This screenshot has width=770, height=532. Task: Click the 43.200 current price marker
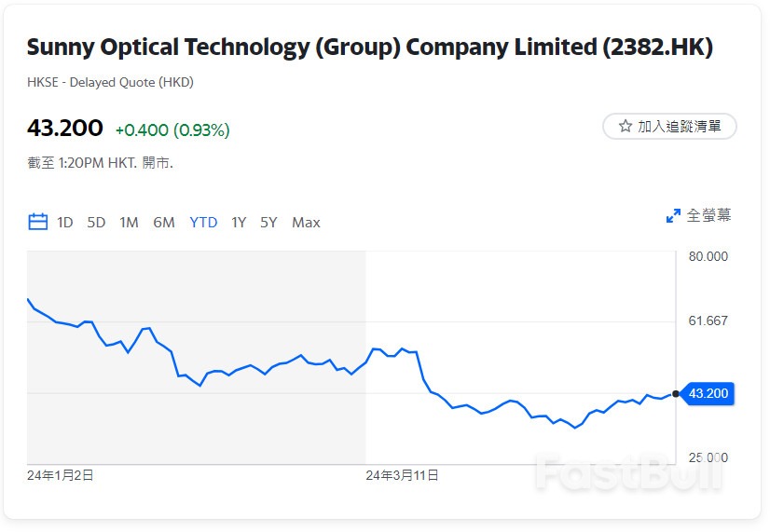(708, 393)
